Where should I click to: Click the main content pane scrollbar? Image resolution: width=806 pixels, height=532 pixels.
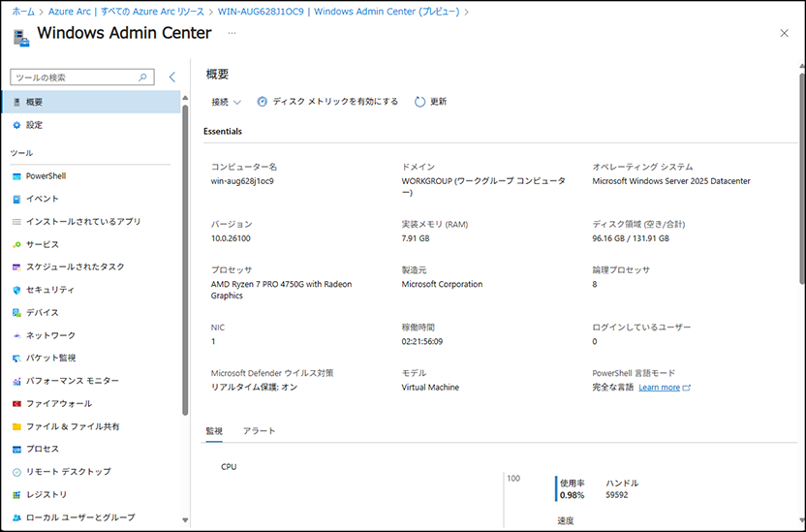coord(802,178)
